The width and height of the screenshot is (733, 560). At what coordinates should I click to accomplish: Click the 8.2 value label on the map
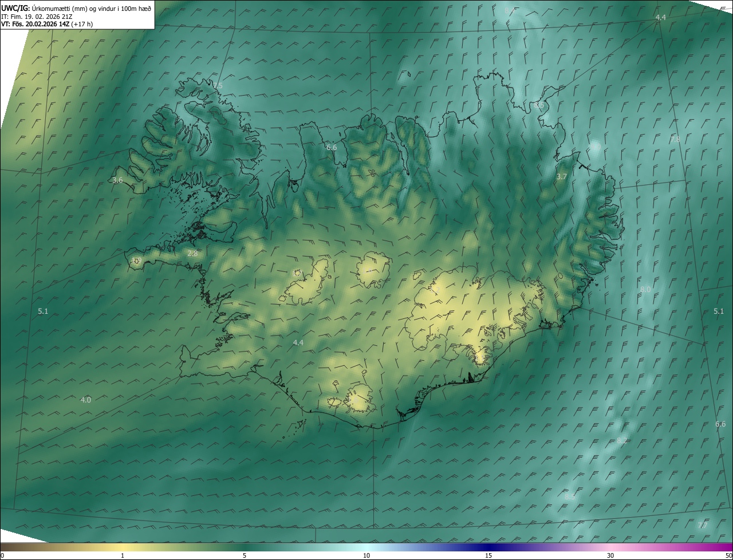[x=622, y=440]
